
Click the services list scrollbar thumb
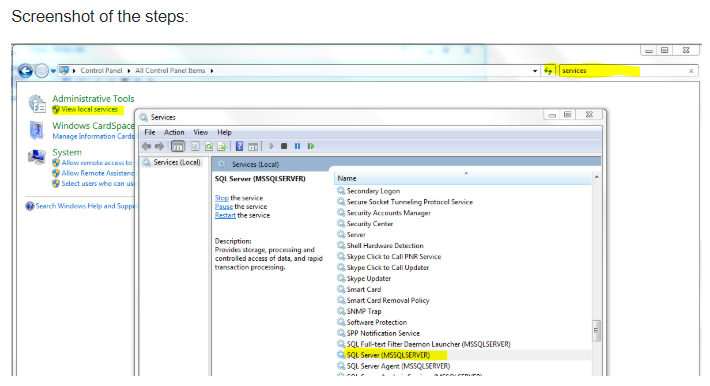[x=596, y=331]
